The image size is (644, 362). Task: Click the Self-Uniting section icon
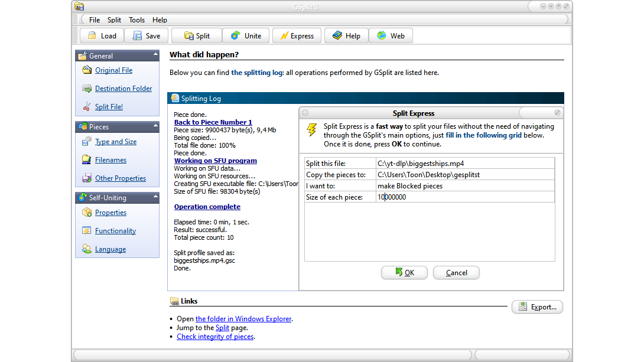(83, 197)
